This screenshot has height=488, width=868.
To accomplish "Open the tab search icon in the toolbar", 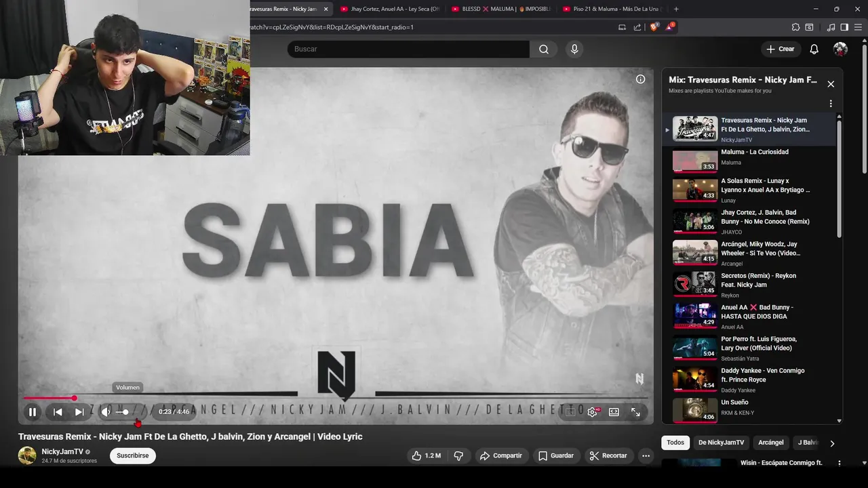I will coord(809,27).
